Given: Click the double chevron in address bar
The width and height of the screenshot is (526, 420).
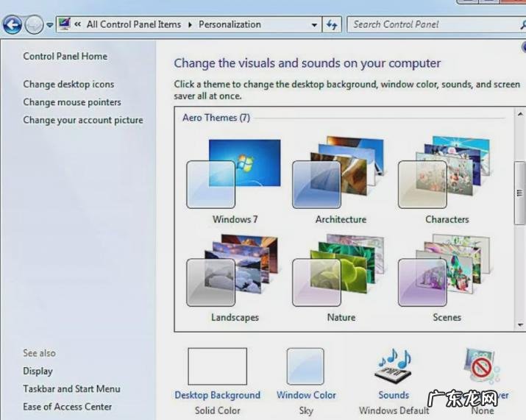Looking at the screenshot, I should [78, 24].
